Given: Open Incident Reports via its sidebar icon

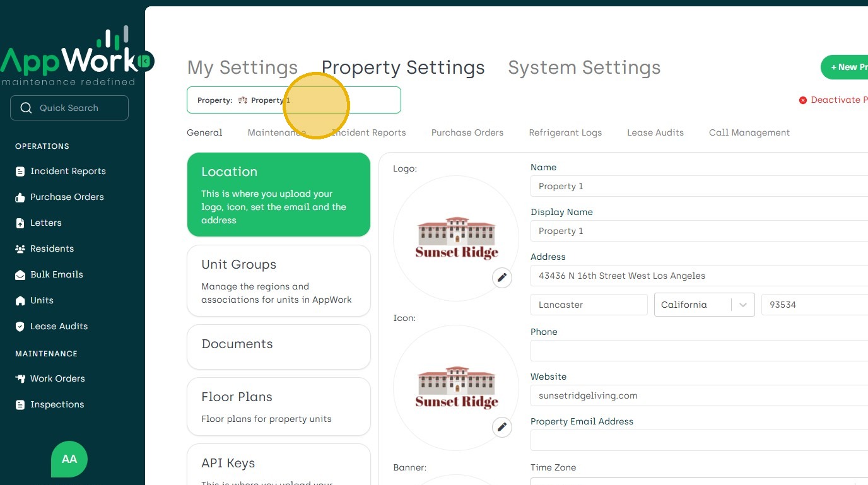Looking at the screenshot, I should (20, 172).
